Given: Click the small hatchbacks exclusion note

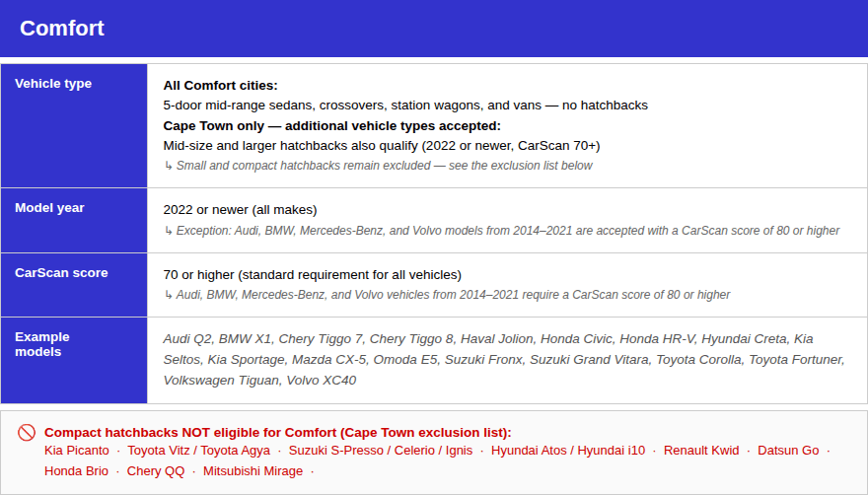Looking at the screenshot, I should point(378,166).
